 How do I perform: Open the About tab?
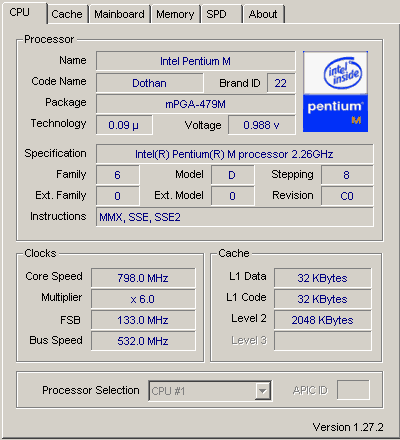click(x=263, y=14)
